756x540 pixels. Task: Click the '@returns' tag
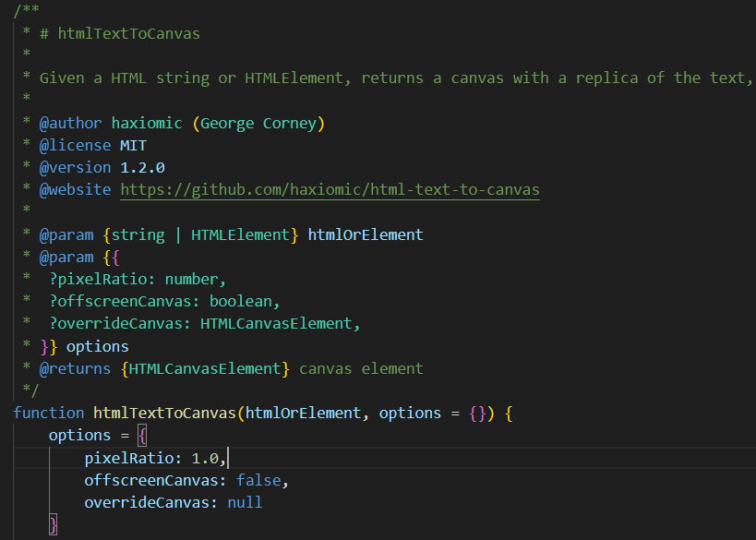(75, 369)
